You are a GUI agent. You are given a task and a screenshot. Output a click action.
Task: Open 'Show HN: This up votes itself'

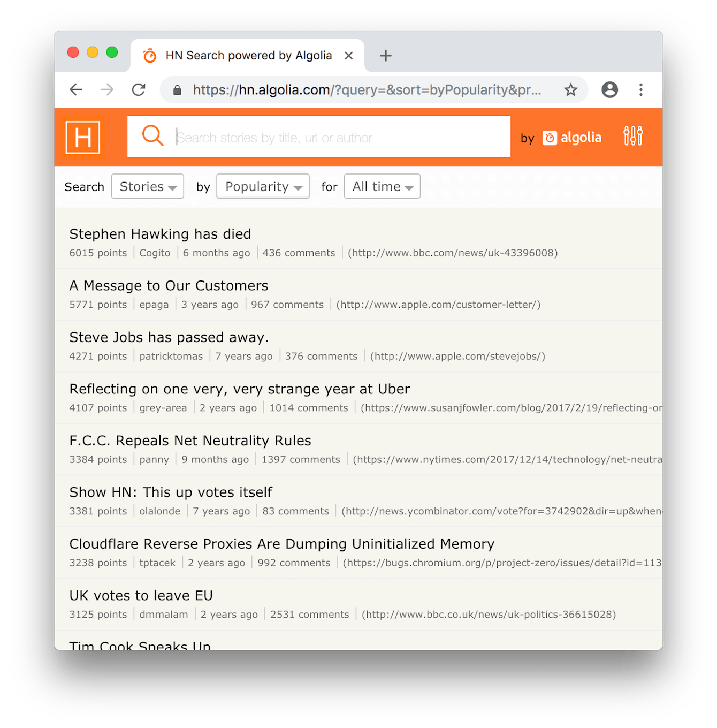pos(171,492)
